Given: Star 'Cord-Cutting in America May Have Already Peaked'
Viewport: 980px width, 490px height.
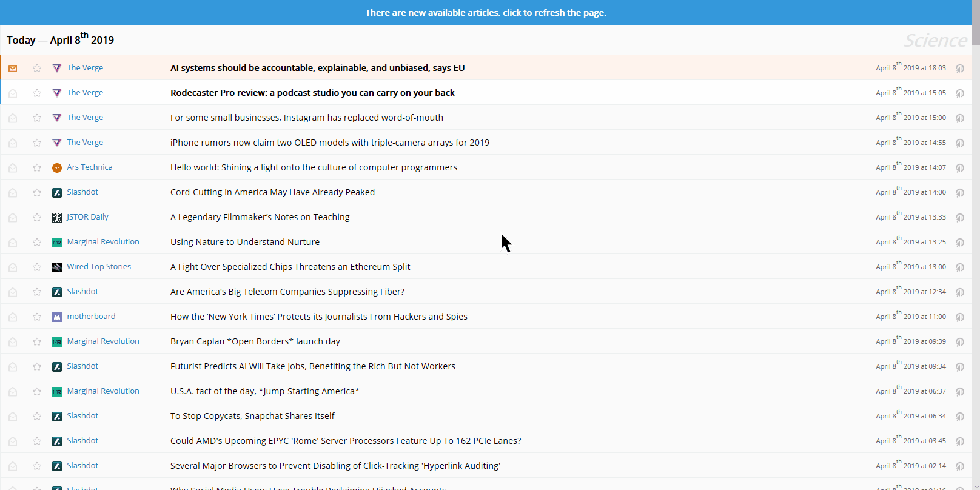Looking at the screenshot, I should (37, 192).
